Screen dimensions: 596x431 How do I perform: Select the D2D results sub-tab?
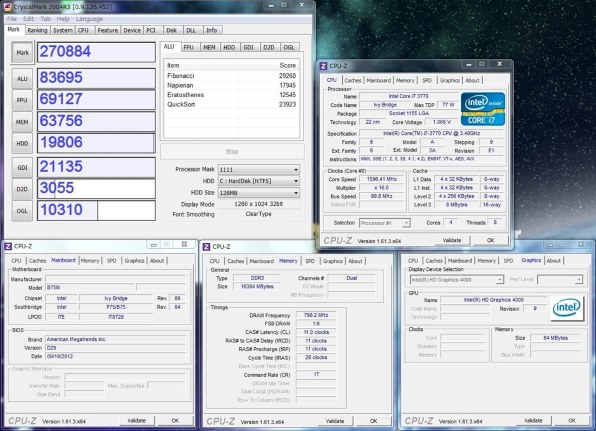(269, 48)
